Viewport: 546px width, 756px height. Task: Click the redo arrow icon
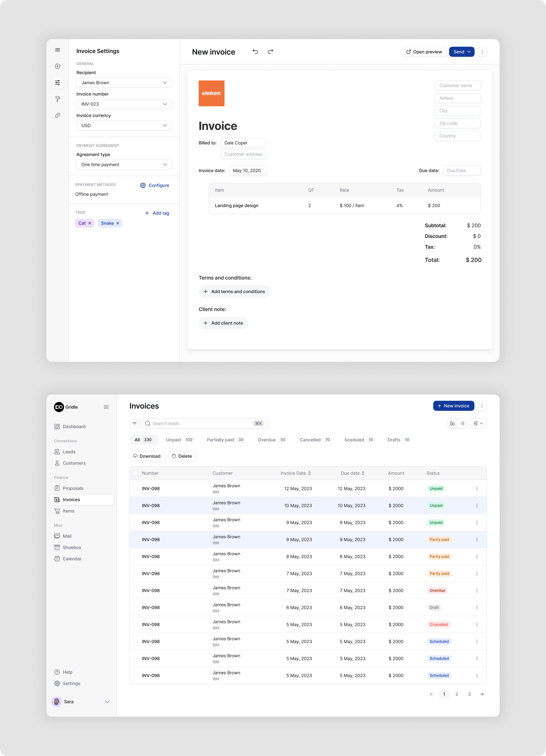(270, 52)
